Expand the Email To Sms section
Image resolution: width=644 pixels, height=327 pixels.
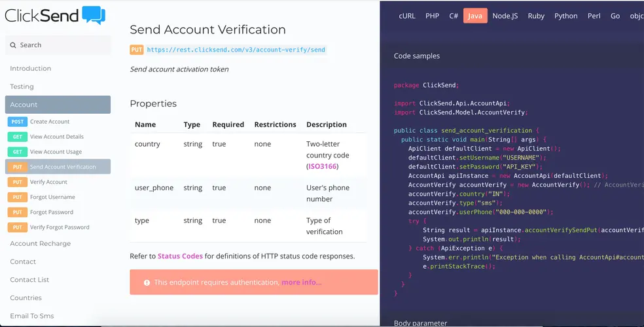[32, 316]
